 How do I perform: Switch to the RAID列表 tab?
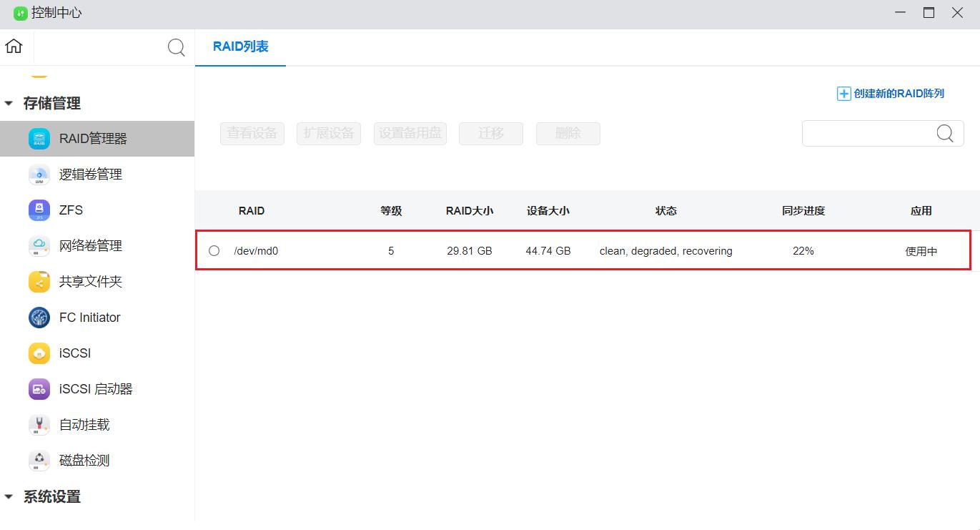click(240, 47)
